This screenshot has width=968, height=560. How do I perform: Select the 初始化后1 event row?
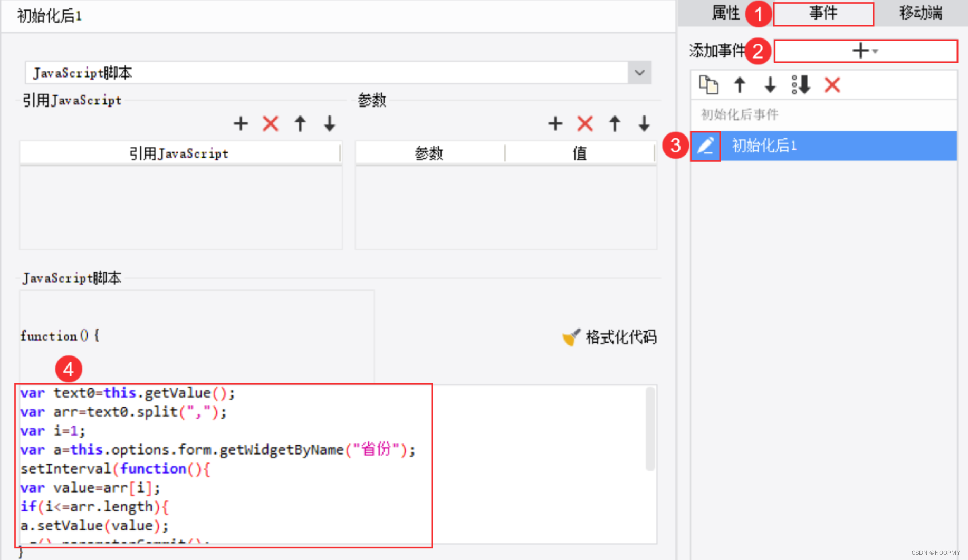[x=823, y=146]
